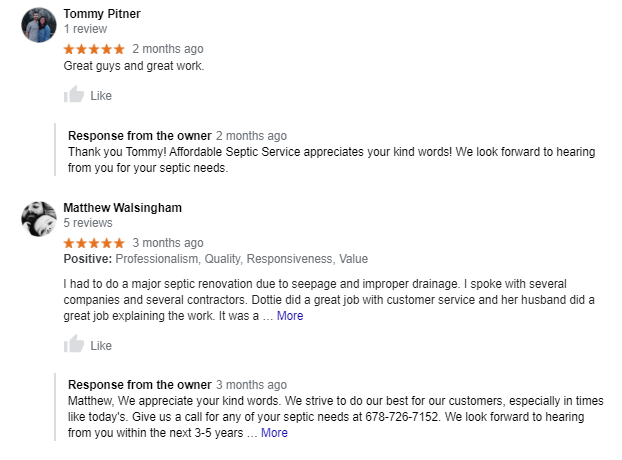
Task: View Matthew Walsingham's "5 reviews" count
Action: coord(88,224)
